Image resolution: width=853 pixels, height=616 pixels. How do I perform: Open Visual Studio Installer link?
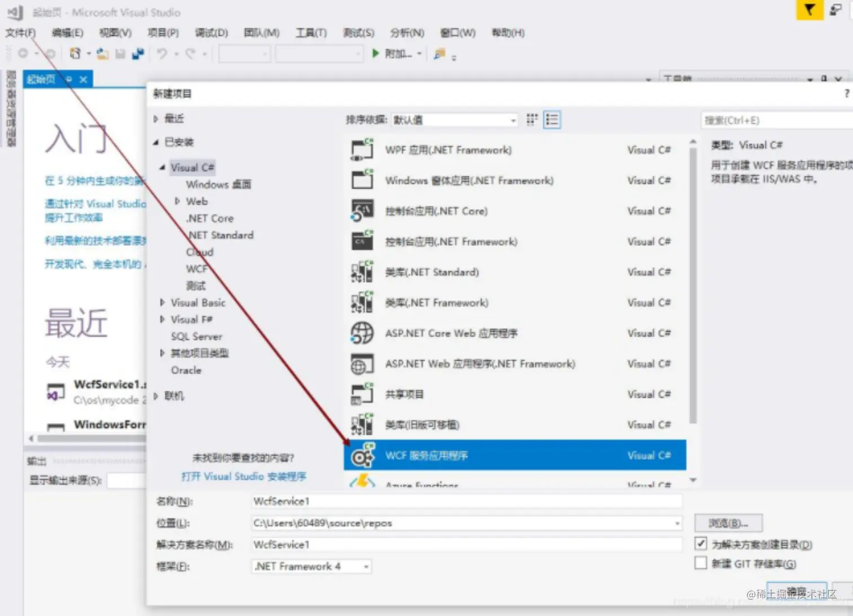point(244,477)
